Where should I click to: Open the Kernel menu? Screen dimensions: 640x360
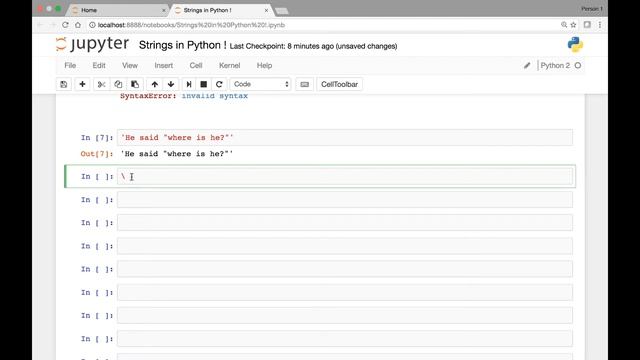(229, 65)
